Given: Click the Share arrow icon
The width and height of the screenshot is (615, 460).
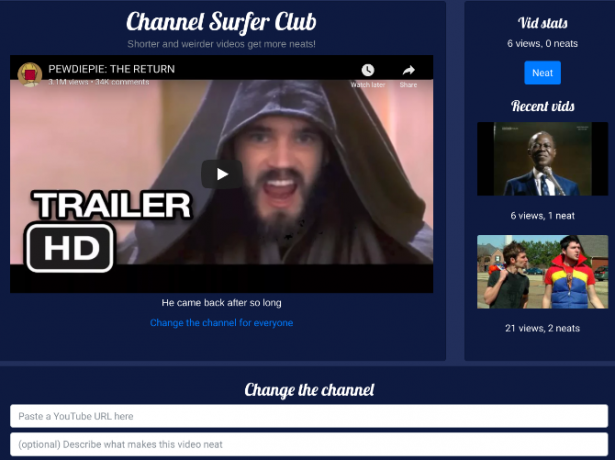Looking at the screenshot, I should click(408, 70).
